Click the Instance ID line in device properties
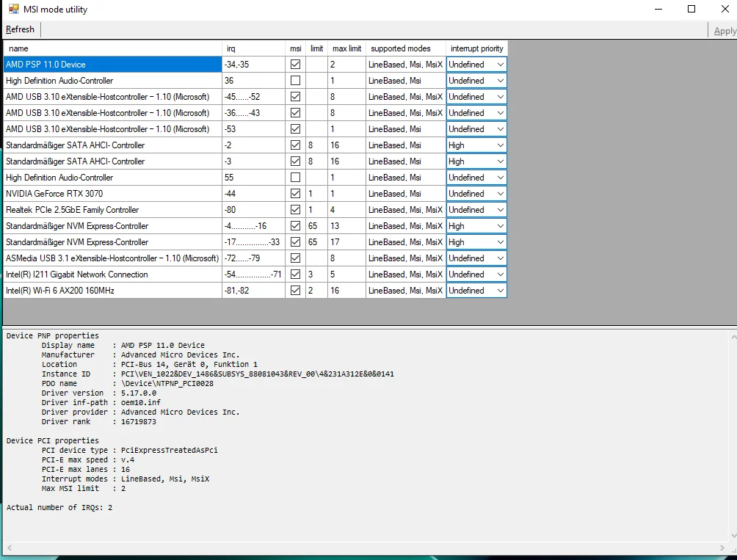The image size is (737, 560). (x=217, y=374)
